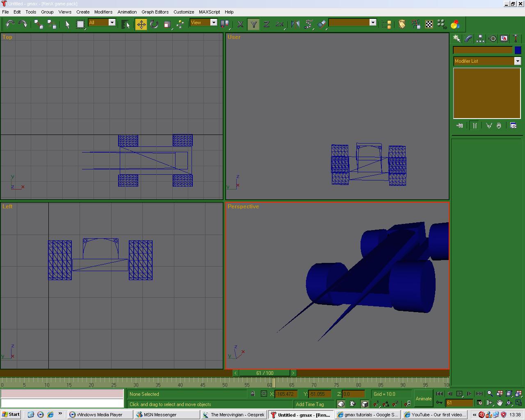Image resolution: width=525 pixels, height=420 pixels.
Task: Toggle the selection lock padlock
Action: coord(253,394)
